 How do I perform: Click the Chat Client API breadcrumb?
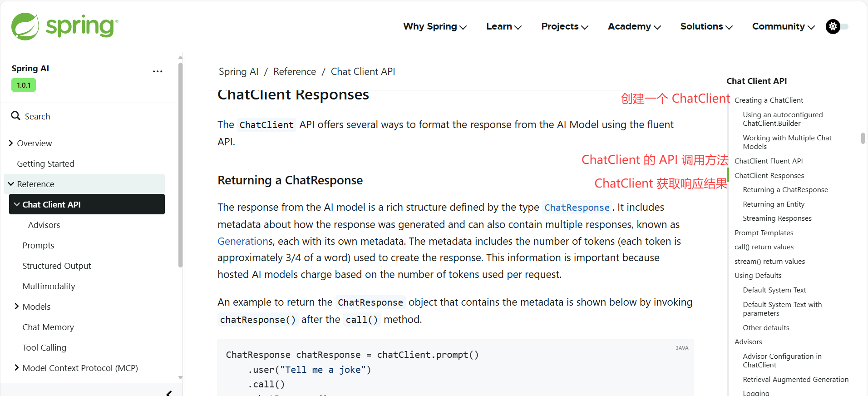pyautogui.click(x=363, y=71)
